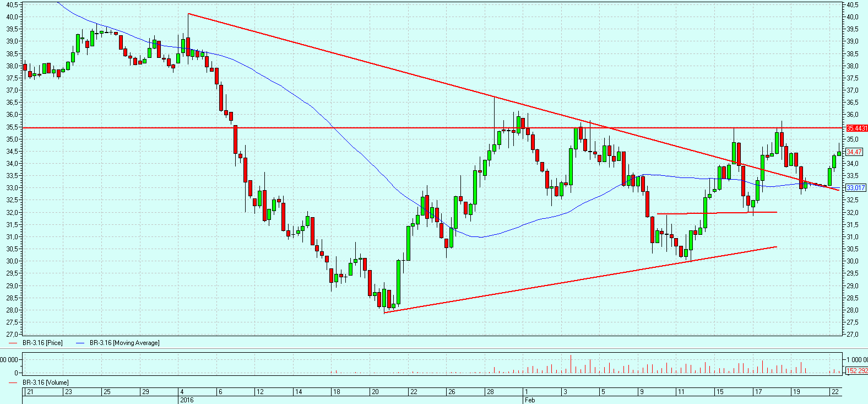Click date label 21 on the time axis
868x404 pixels.
pos(30,392)
